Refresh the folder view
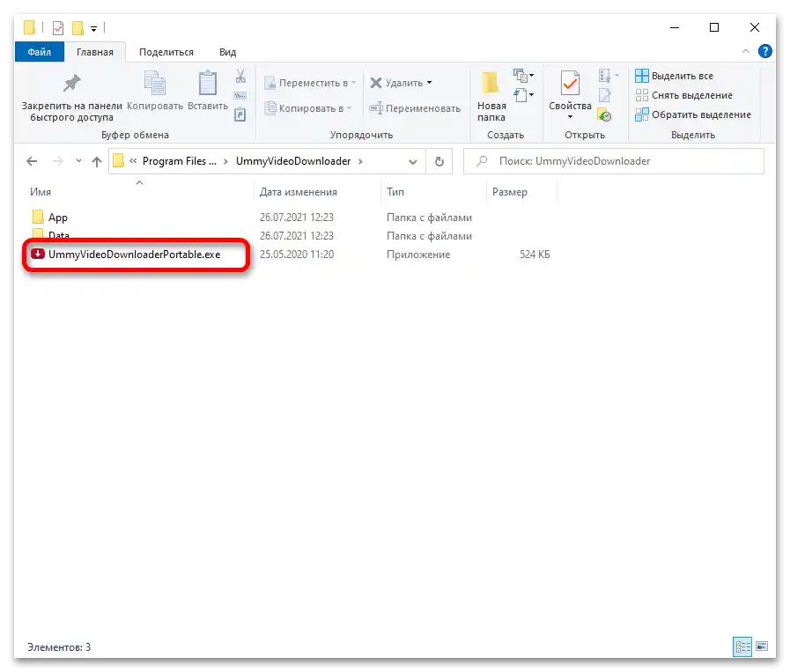 pos(439,161)
